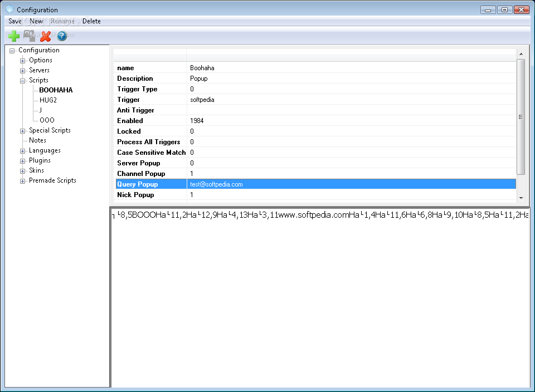Click the Process All Triggers value
This screenshot has width=535, height=392.
coord(352,142)
